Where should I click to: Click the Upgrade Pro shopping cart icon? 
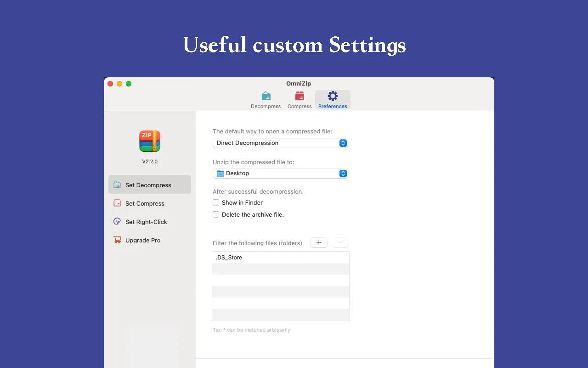coord(118,240)
